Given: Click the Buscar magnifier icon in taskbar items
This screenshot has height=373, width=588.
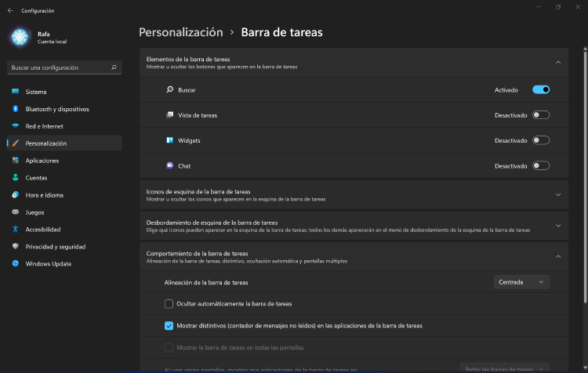Looking at the screenshot, I should click(x=170, y=89).
